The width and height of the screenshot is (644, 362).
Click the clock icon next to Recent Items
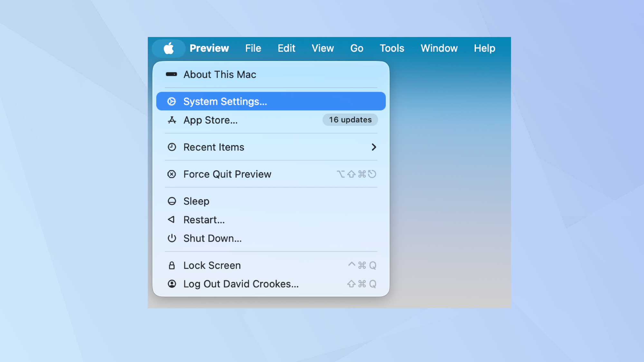pos(172,147)
